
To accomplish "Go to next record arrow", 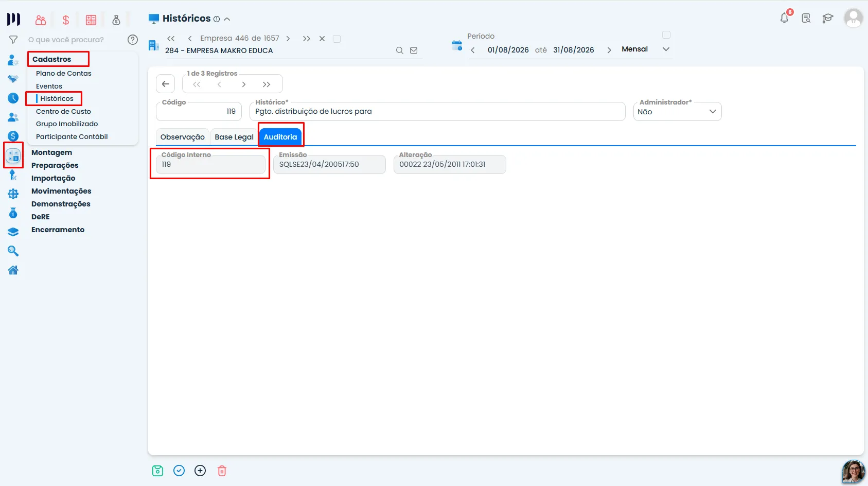I will tap(243, 84).
